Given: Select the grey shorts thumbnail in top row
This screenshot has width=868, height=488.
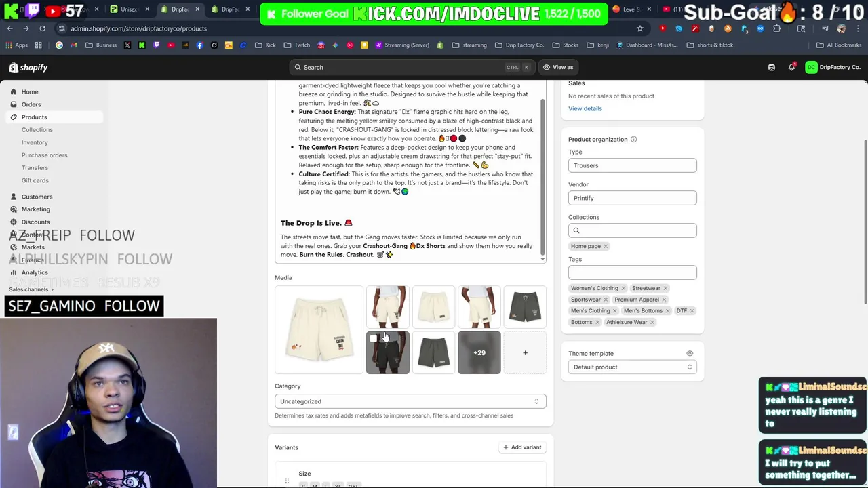Looking at the screenshot, I should [525, 307].
